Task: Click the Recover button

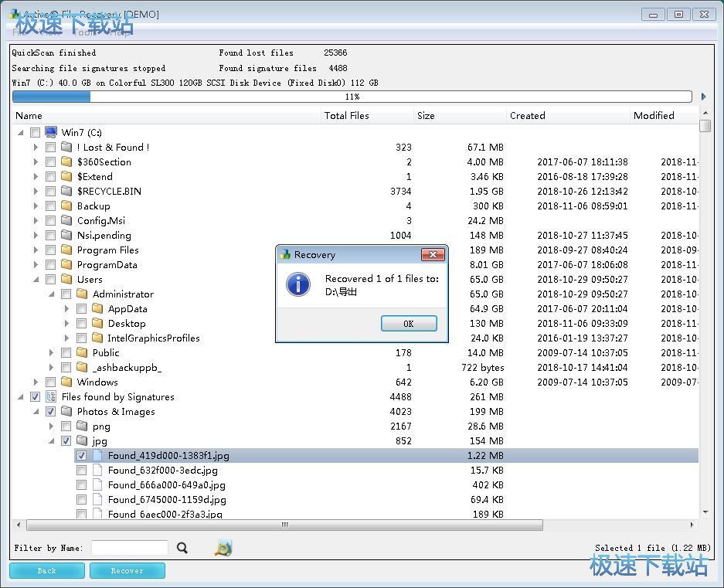Action: (x=127, y=570)
